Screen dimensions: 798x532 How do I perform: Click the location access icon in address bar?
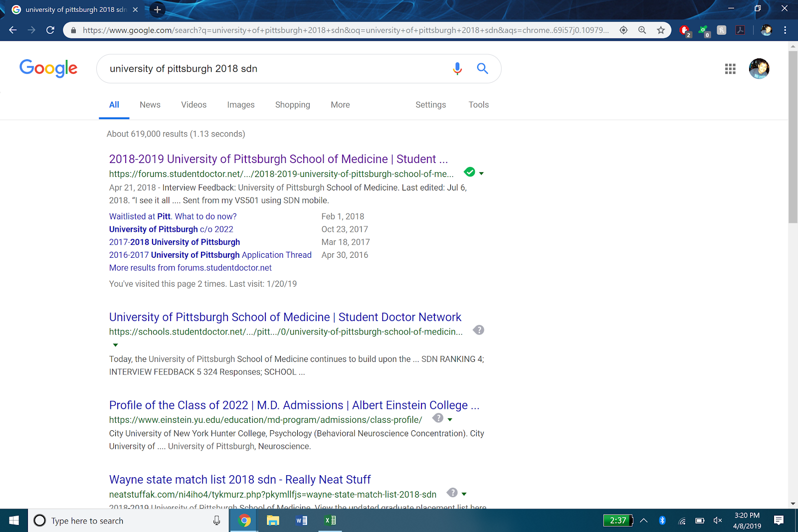click(x=623, y=30)
